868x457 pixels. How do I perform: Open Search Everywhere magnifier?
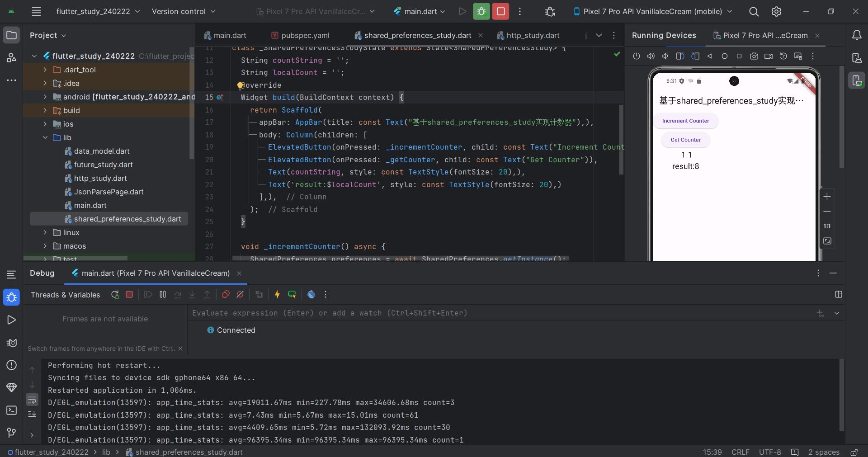tap(754, 11)
